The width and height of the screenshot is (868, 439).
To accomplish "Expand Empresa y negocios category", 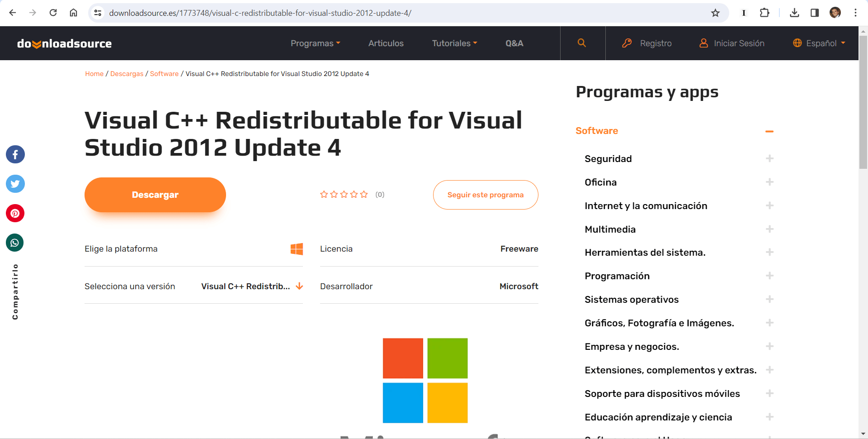I will tap(769, 346).
